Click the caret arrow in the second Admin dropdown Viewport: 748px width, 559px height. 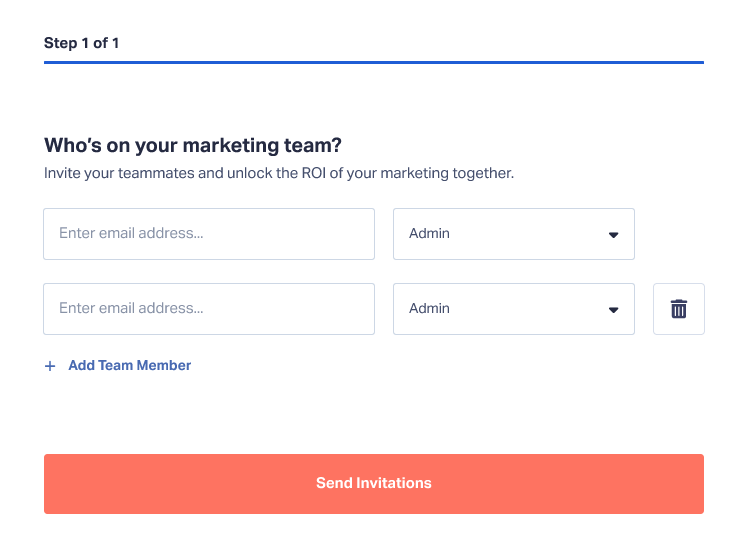click(613, 310)
